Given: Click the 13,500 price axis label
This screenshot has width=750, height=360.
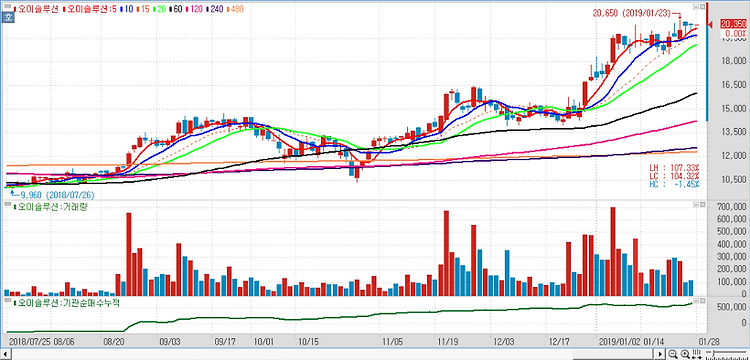Looking at the screenshot, I should (x=733, y=132).
